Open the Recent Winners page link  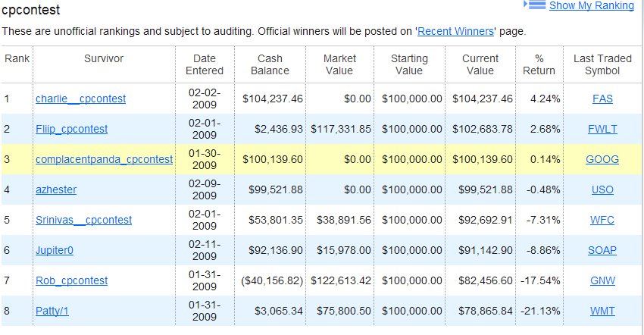click(x=455, y=31)
